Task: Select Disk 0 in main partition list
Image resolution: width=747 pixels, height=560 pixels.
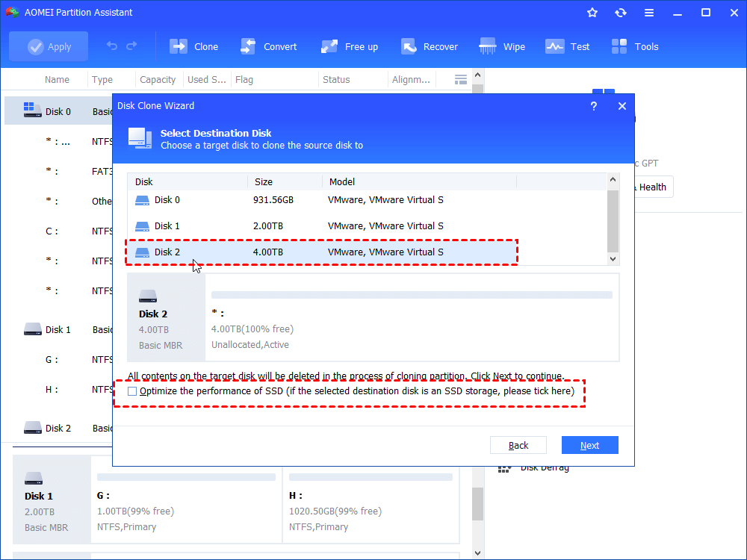Action: click(x=58, y=111)
